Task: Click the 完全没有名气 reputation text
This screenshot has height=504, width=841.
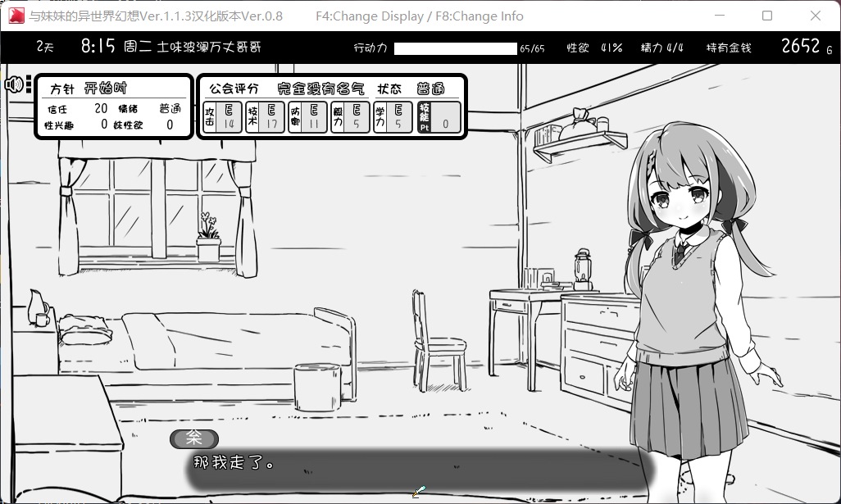Action: [x=320, y=89]
